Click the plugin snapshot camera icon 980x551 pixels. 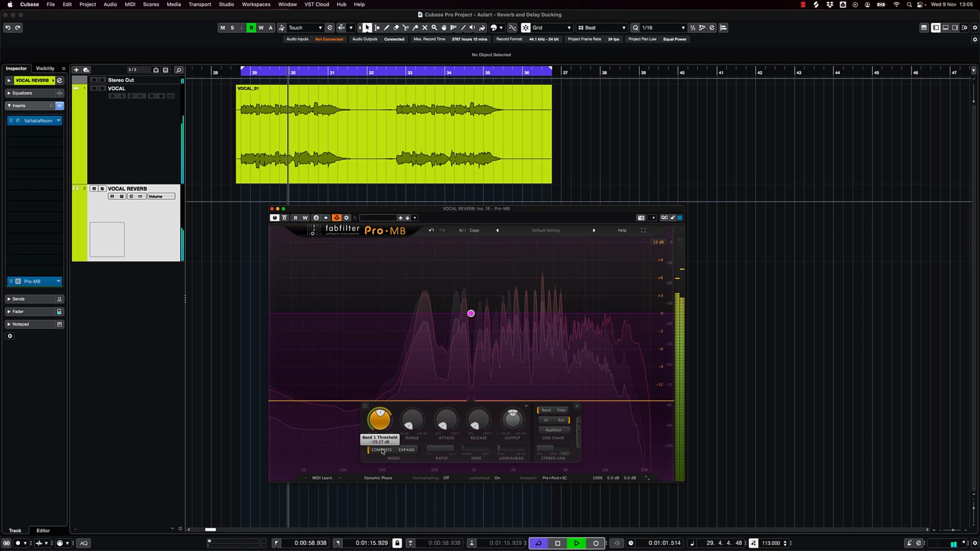coord(641,218)
